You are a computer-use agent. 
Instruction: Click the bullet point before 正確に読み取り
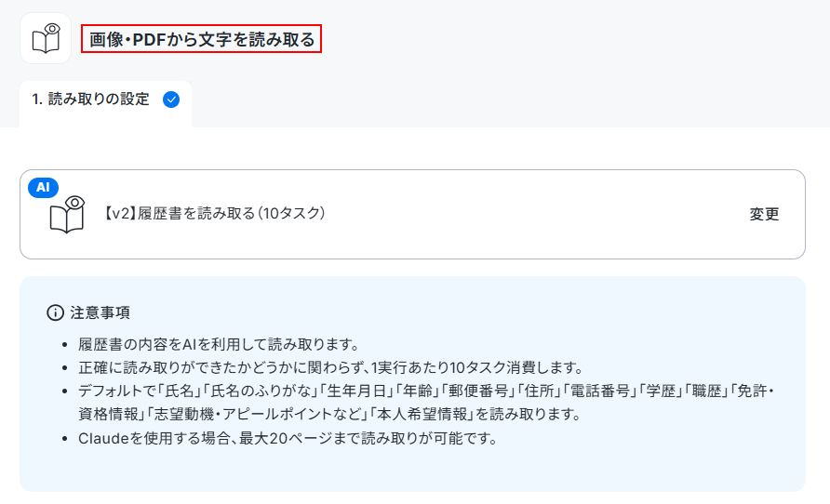(65, 367)
